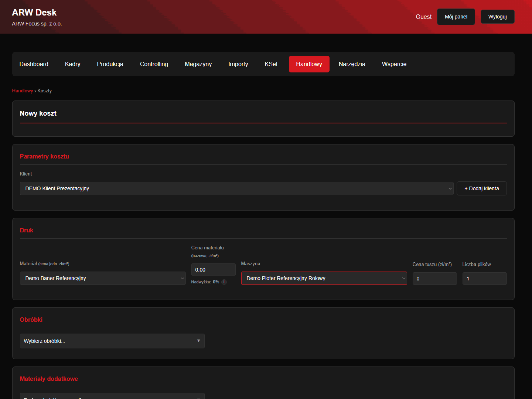Click the Cena tuszu (zł/m²) label
The image size is (532, 399).
432,264
